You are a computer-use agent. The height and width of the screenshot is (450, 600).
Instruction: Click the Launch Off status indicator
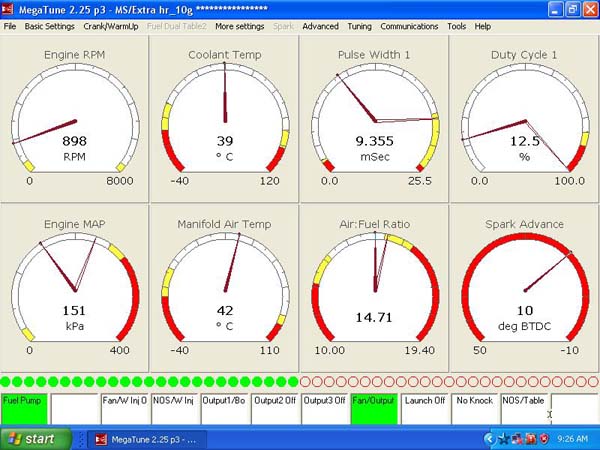pyautogui.click(x=424, y=409)
